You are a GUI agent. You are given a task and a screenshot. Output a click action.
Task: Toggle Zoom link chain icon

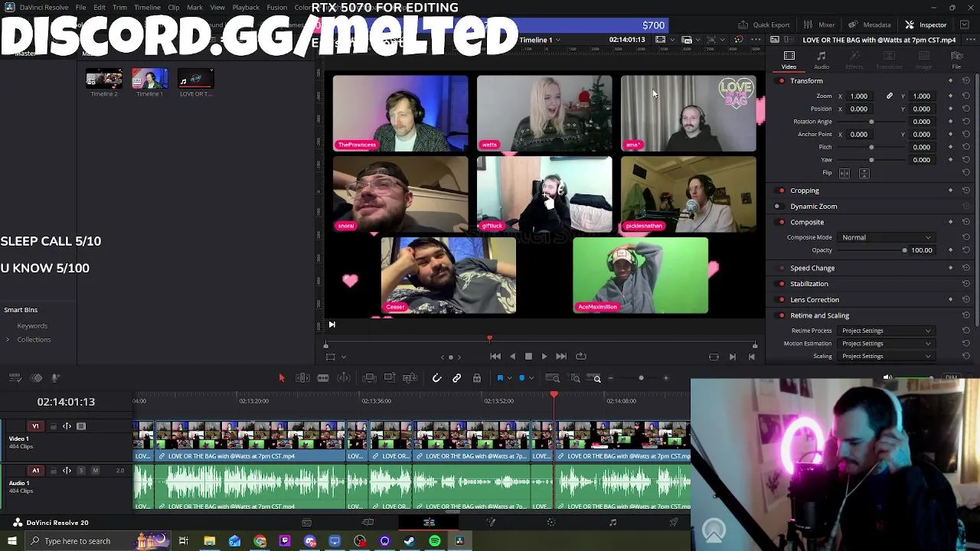tap(890, 96)
